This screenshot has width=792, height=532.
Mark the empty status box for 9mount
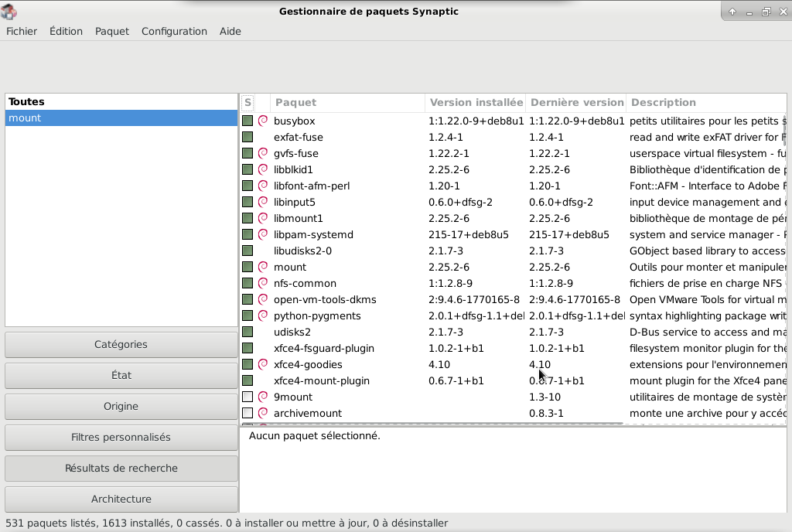(247, 397)
